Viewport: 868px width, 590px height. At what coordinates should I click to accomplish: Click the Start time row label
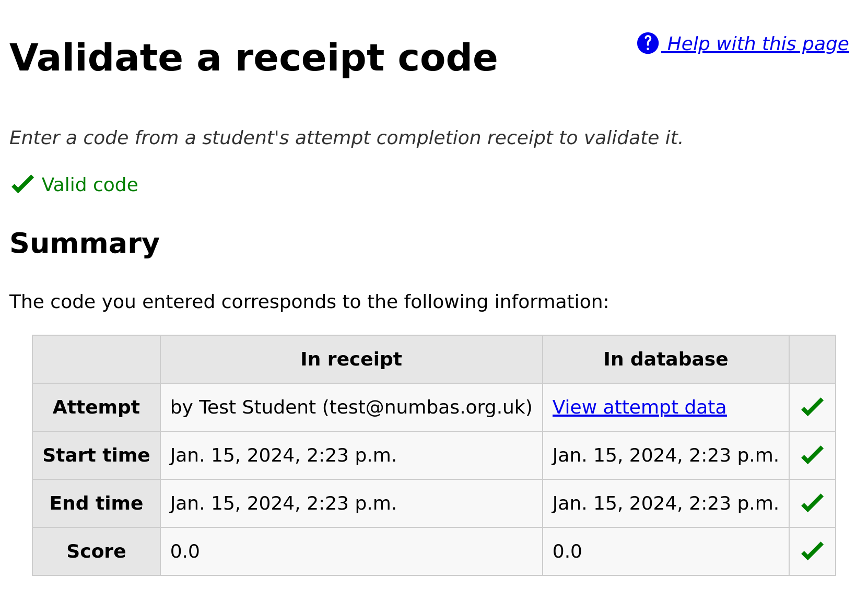pos(96,455)
